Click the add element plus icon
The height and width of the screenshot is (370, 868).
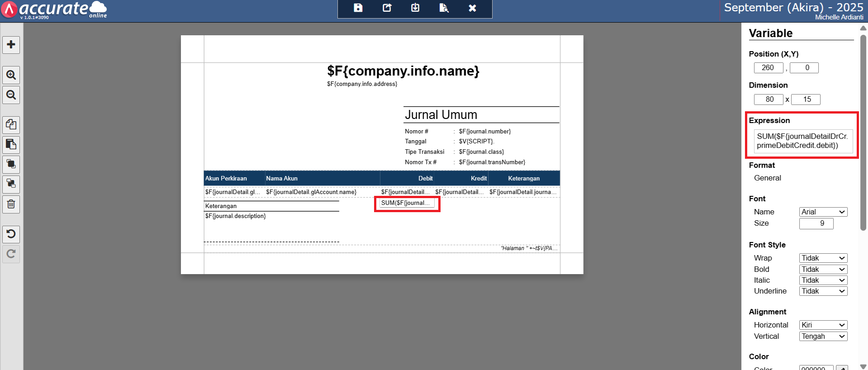click(11, 45)
